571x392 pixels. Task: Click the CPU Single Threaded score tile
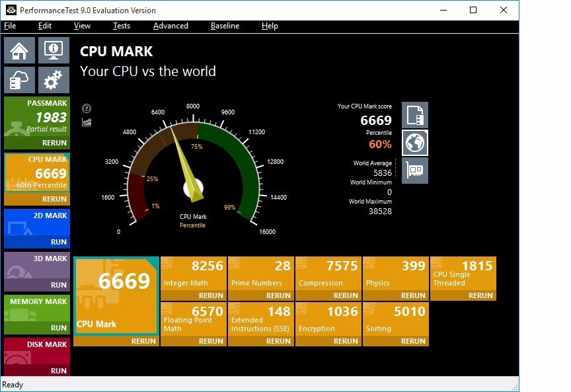[x=463, y=273]
